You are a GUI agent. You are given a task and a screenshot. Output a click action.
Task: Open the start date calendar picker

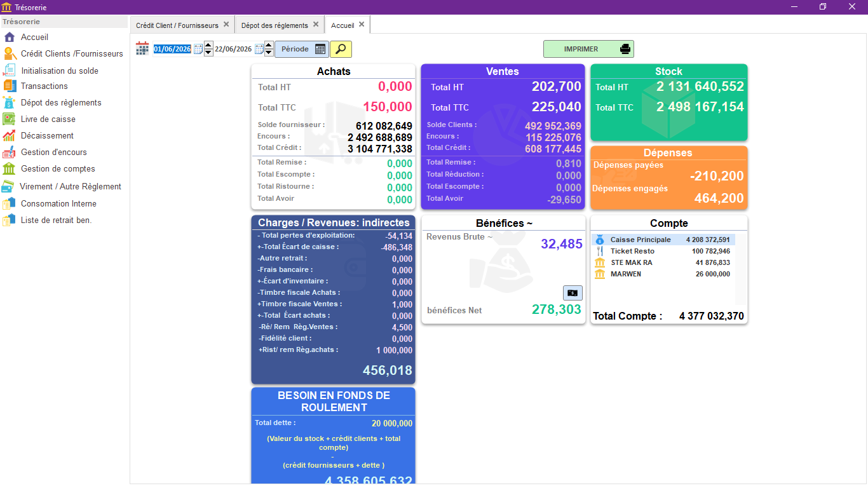pos(198,49)
